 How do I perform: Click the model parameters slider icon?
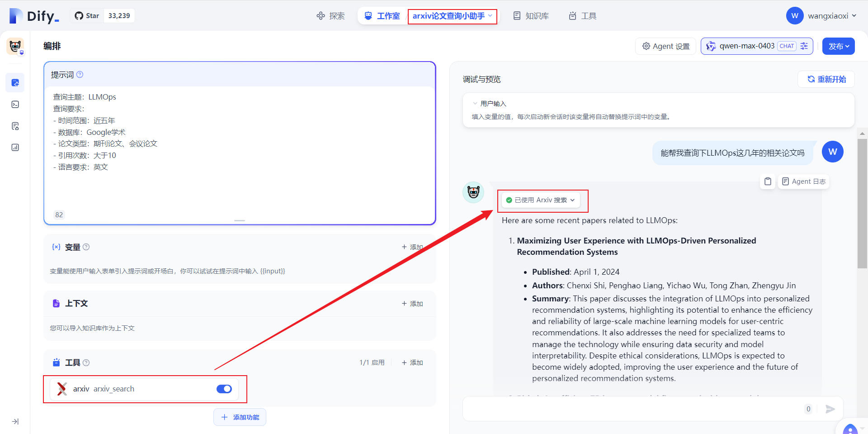[x=804, y=46]
